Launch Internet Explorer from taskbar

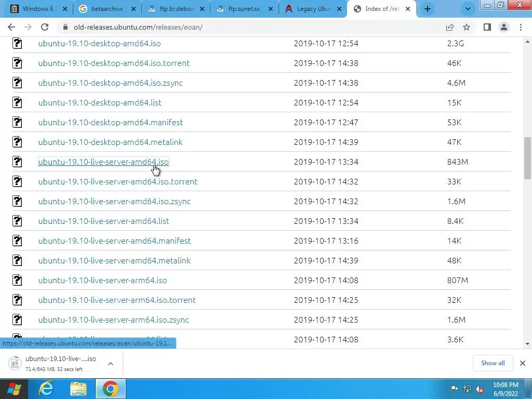coord(46,389)
